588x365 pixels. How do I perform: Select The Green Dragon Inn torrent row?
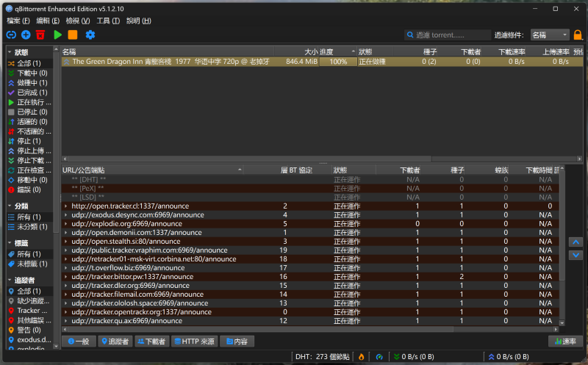coord(322,62)
